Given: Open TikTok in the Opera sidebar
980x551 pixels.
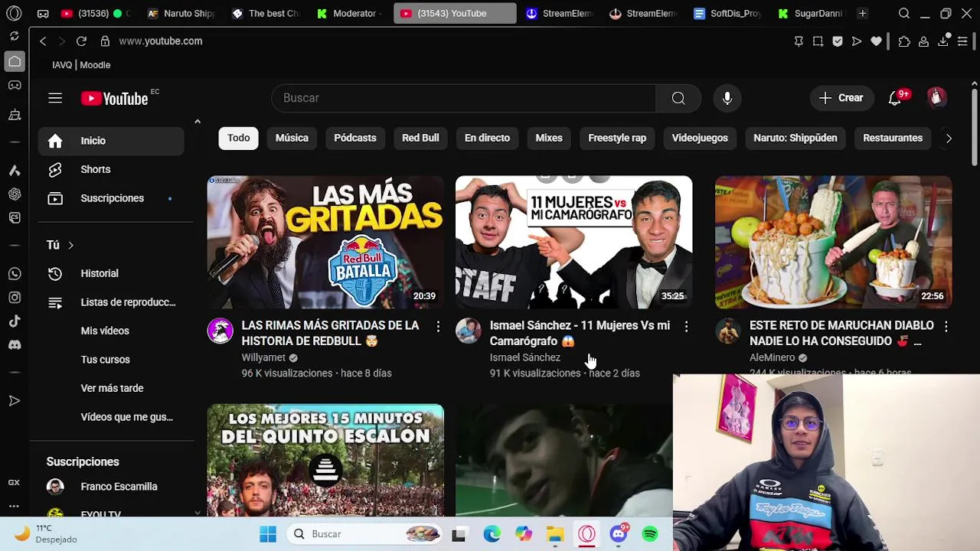Looking at the screenshot, I should 15,321.
